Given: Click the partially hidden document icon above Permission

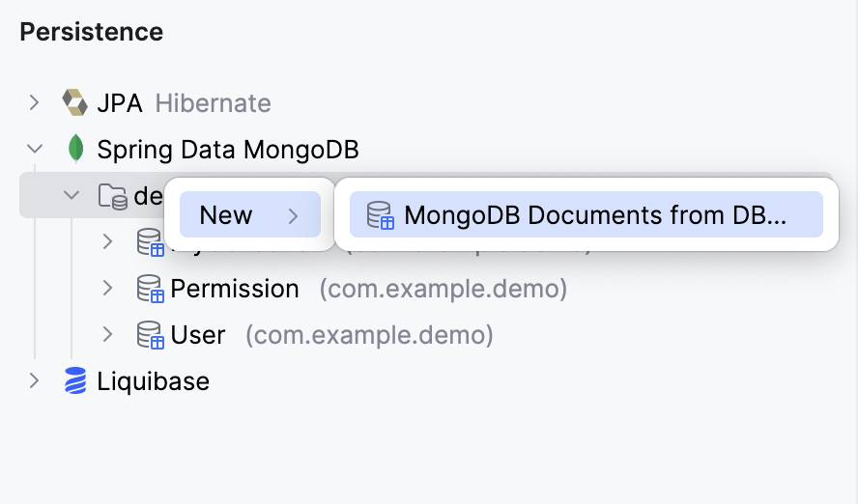Looking at the screenshot, I should pos(149,243).
